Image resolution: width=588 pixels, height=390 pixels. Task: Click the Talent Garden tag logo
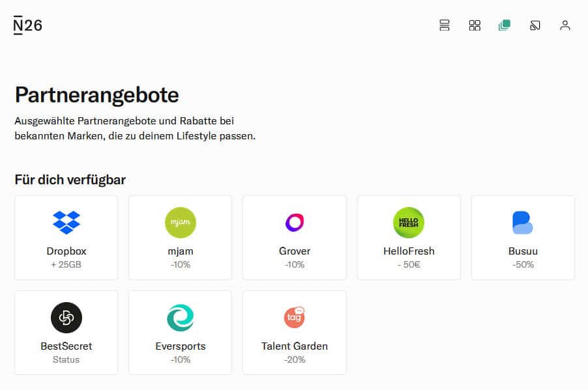295,317
